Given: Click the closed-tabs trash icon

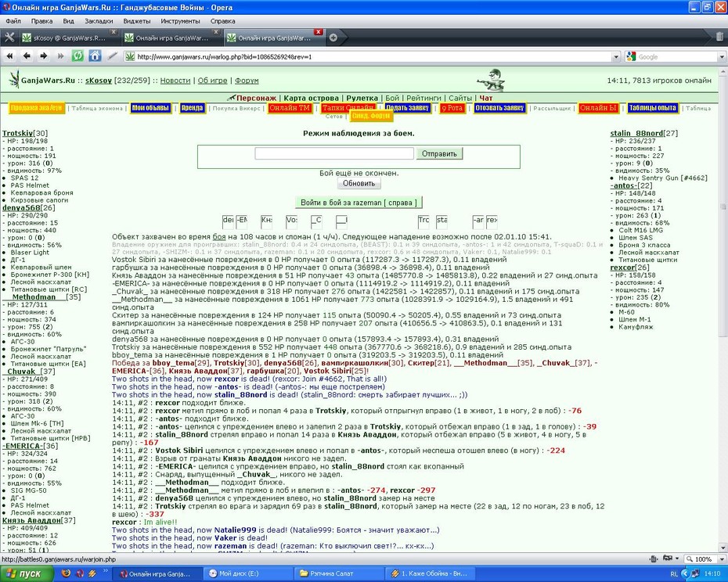Looking at the screenshot, I should click(x=719, y=37).
